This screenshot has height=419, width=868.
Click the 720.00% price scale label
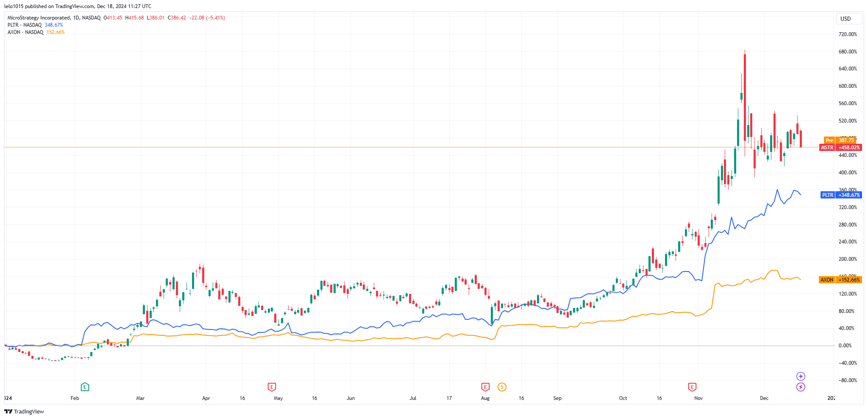[848, 34]
